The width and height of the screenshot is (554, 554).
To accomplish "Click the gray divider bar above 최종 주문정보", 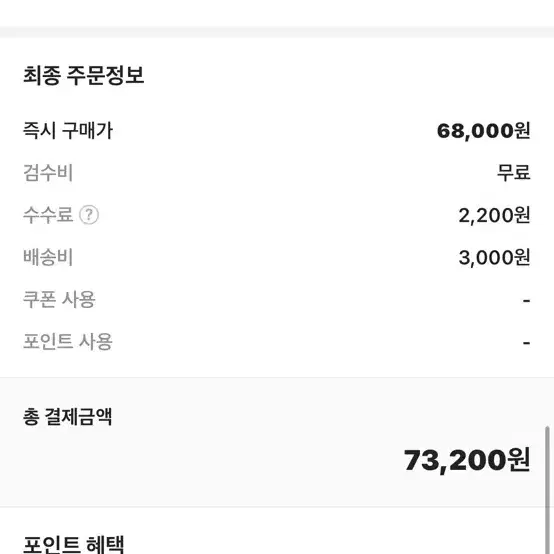I will coord(277,32).
